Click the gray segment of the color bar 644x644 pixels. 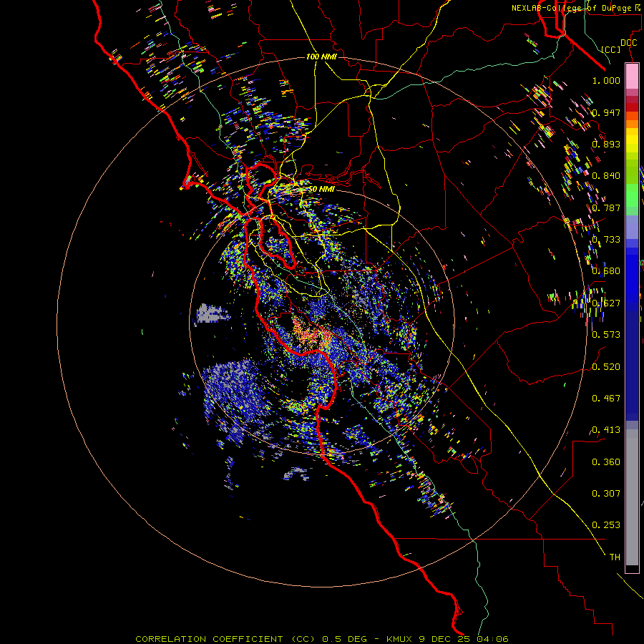pos(632,497)
